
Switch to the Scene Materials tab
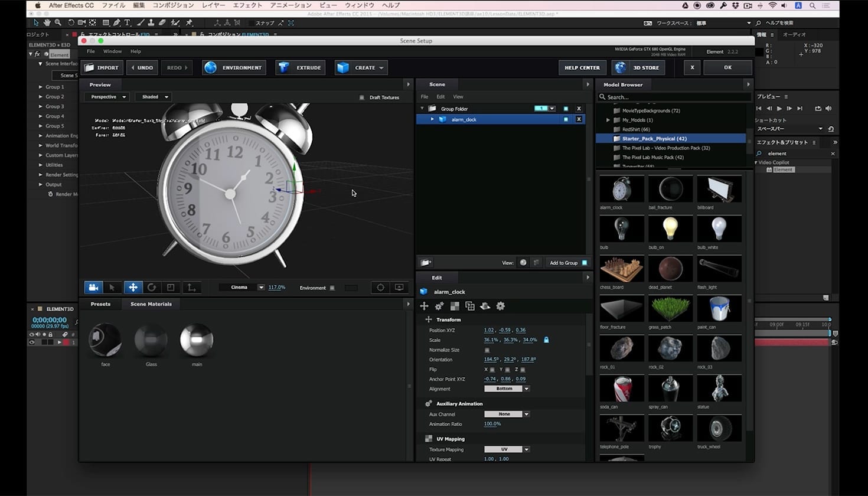(x=151, y=304)
